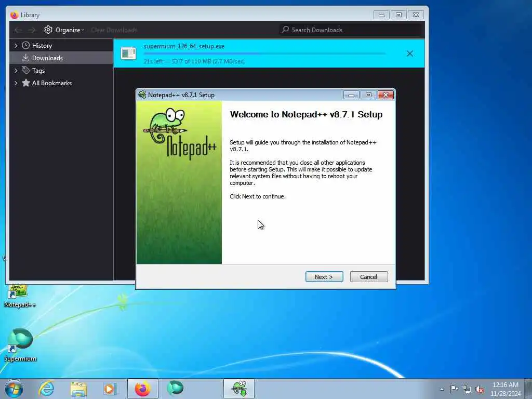Click the Library window Firefox icon
The image size is (532, 399).
click(14, 15)
